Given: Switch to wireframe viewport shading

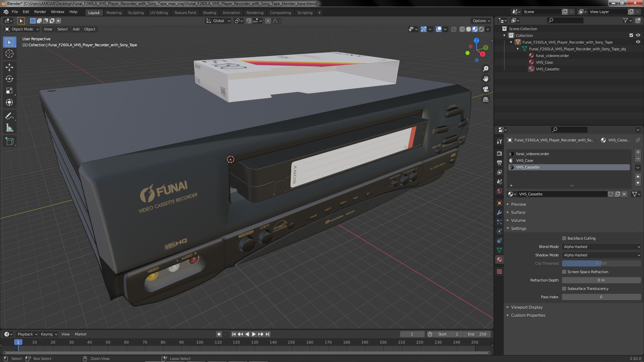Looking at the screenshot, I should [462, 29].
